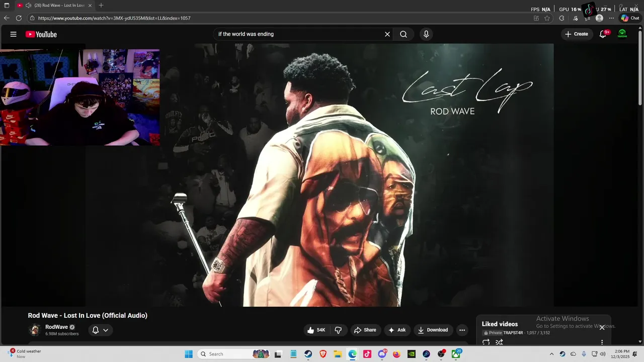The height and width of the screenshot is (362, 644).
Task: Launch Brave browser from taskbar
Action: coord(323,354)
